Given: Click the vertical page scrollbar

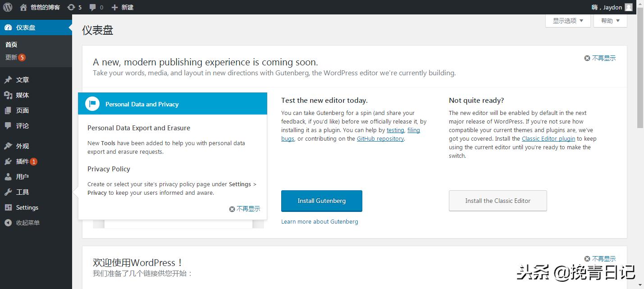Looking at the screenshot, I should [x=640, y=72].
